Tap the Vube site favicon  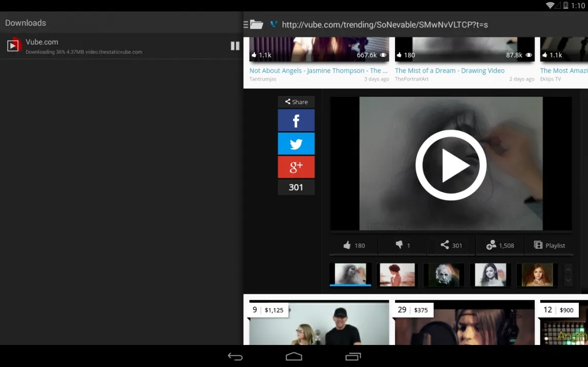273,25
